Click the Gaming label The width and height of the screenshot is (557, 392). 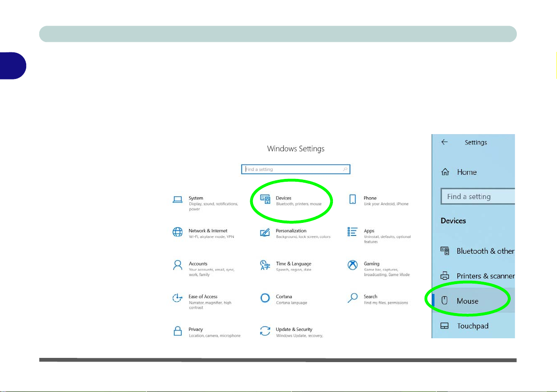click(371, 264)
